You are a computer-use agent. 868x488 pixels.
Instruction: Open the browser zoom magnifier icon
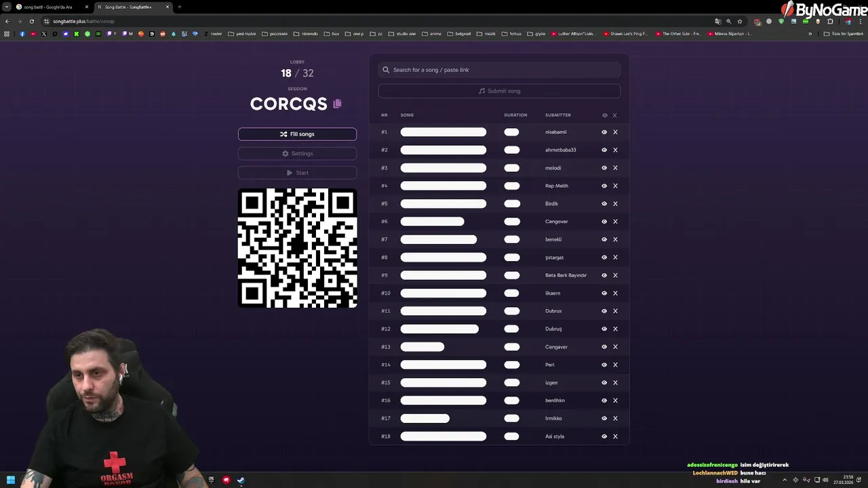(729, 21)
